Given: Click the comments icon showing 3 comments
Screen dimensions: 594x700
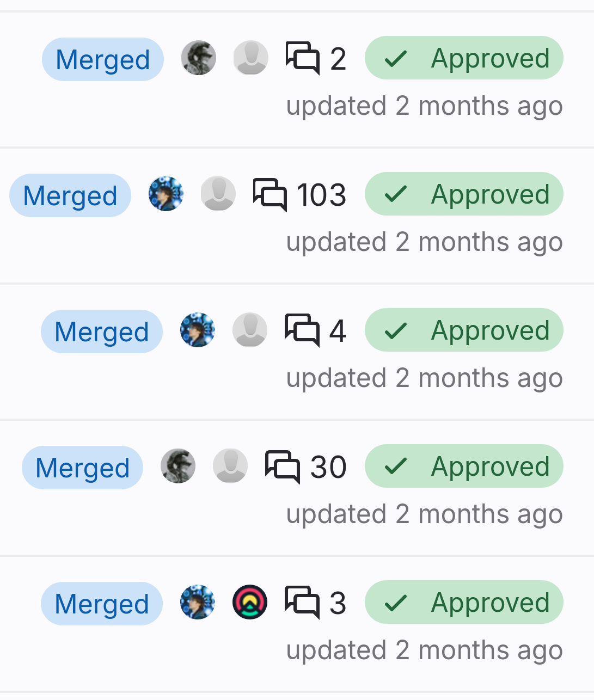Looking at the screenshot, I should tap(302, 602).
